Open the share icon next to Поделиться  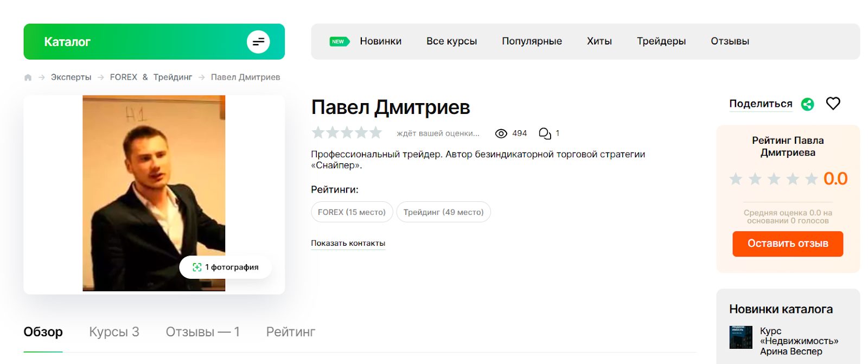tap(807, 104)
